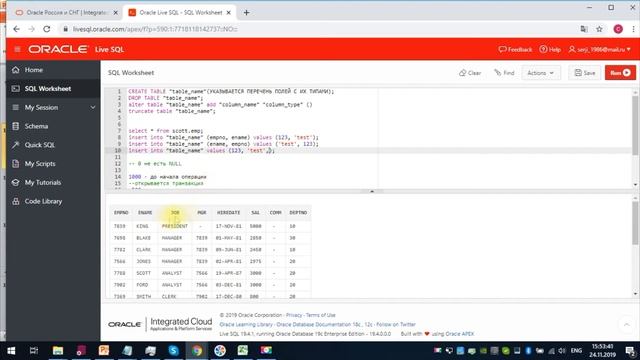Select SQL Worksheet in sidebar
Screen dimensions: 640x360
coord(53,89)
